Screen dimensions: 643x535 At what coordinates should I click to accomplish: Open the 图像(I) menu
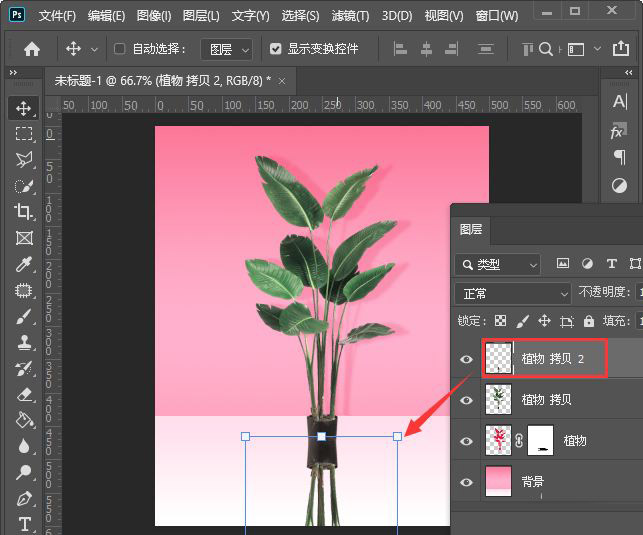point(154,16)
